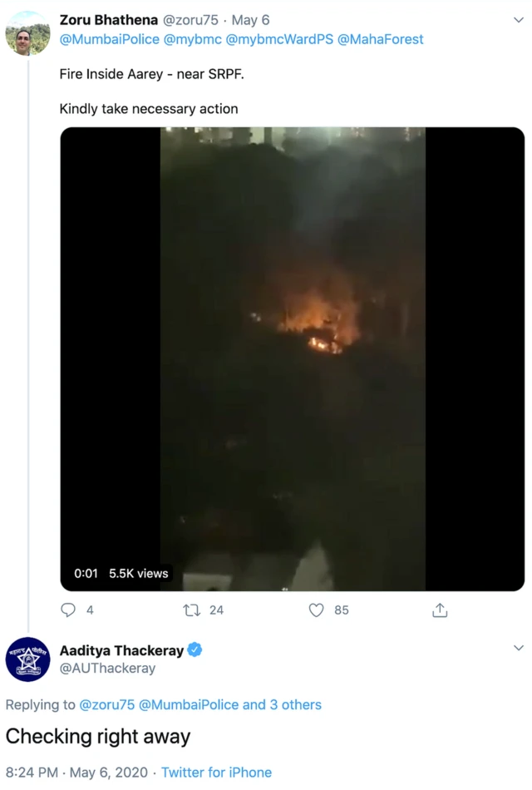The width and height of the screenshot is (532, 790).
Task: Click the Twitter for iPhone link
Action: click(216, 773)
